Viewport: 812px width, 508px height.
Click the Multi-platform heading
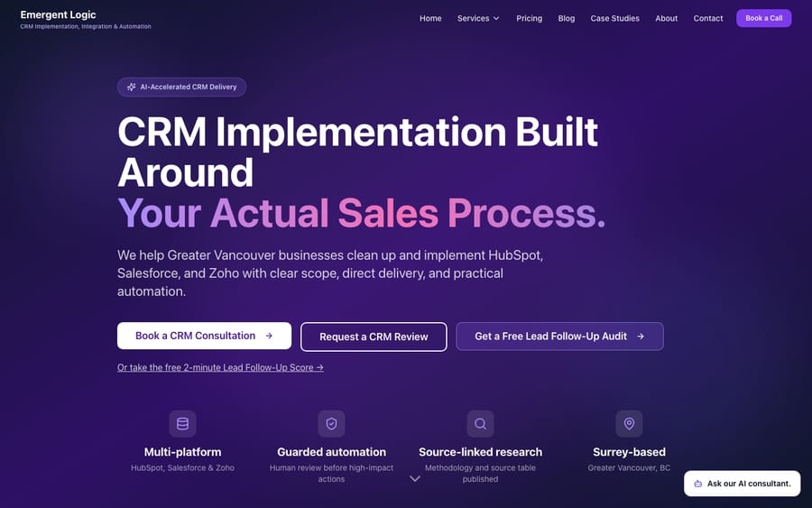[x=183, y=452]
